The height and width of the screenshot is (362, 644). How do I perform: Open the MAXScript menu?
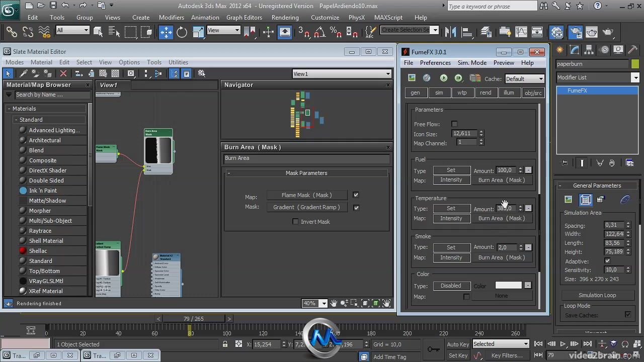click(388, 17)
